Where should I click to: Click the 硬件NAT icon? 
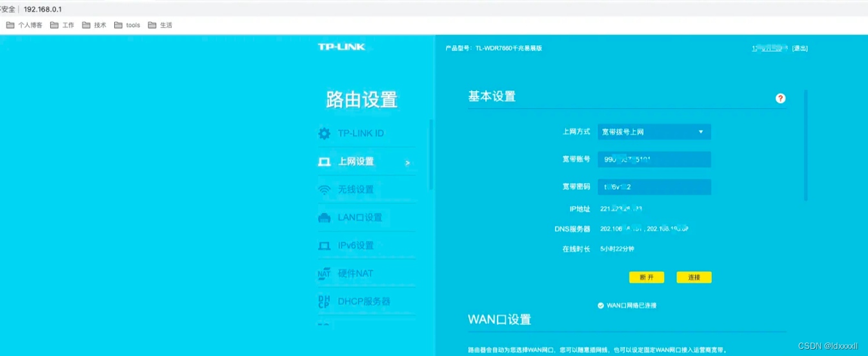(x=324, y=274)
